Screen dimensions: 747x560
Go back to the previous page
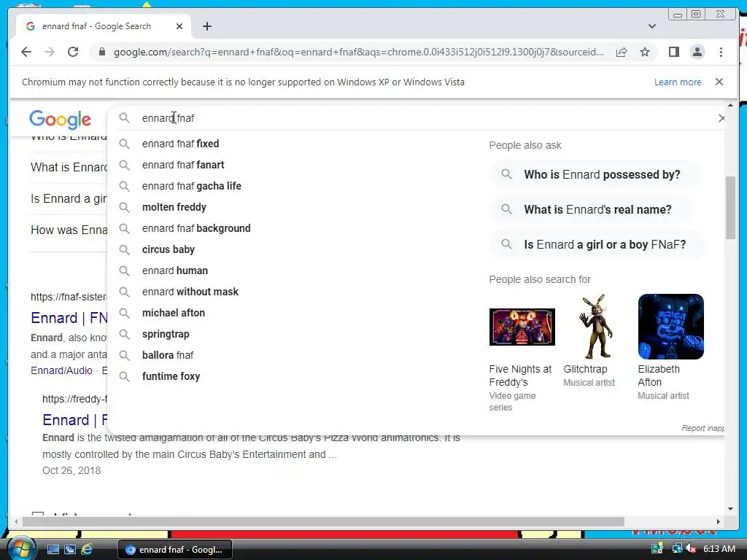pyautogui.click(x=26, y=52)
